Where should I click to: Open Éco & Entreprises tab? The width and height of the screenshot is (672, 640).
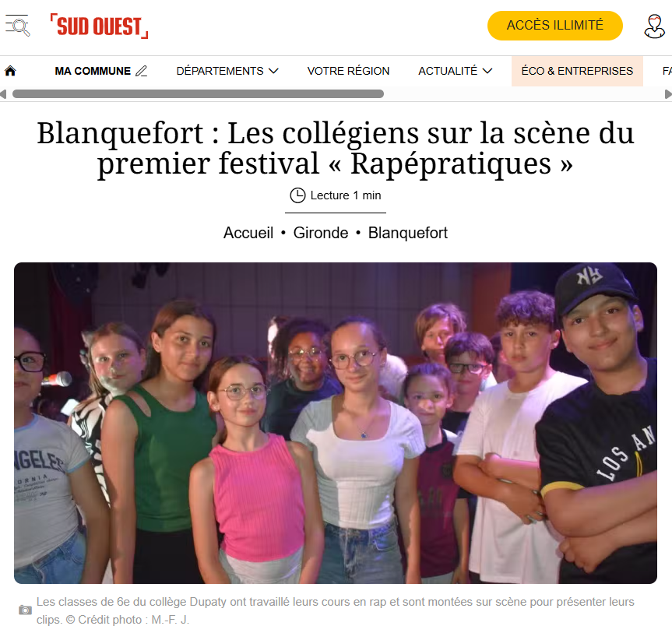(x=577, y=71)
